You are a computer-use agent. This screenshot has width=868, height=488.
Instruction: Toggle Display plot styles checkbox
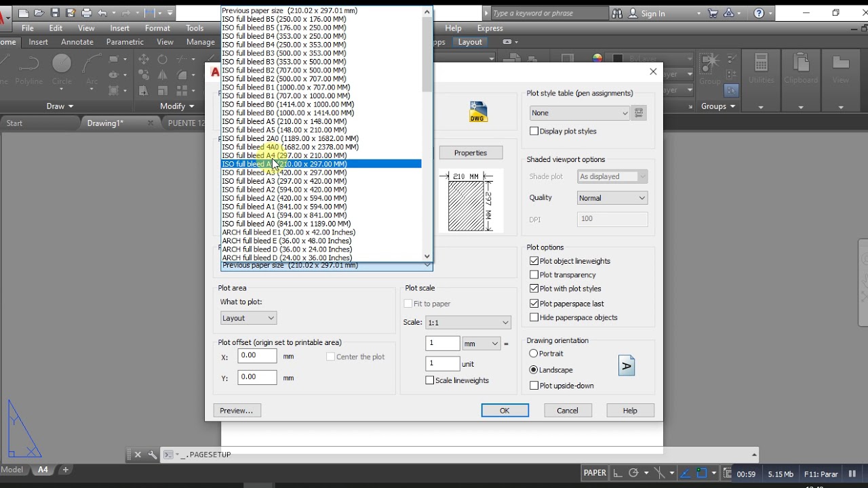click(x=534, y=131)
